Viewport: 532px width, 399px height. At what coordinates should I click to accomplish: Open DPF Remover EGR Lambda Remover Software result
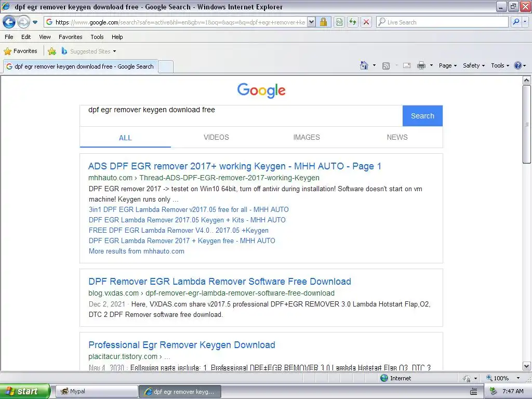point(220,282)
